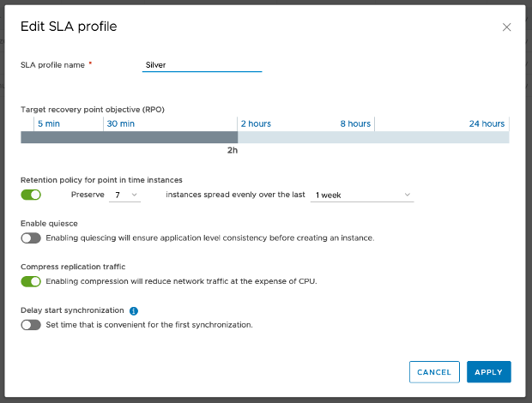
Task: Click the SLA profile name field
Action: click(202, 64)
